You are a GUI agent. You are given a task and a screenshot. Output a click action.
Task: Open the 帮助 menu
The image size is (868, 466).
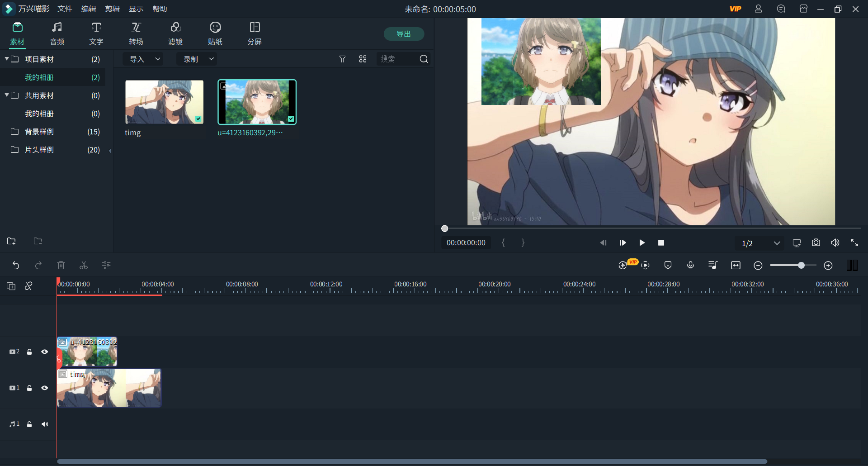point(160,9)
